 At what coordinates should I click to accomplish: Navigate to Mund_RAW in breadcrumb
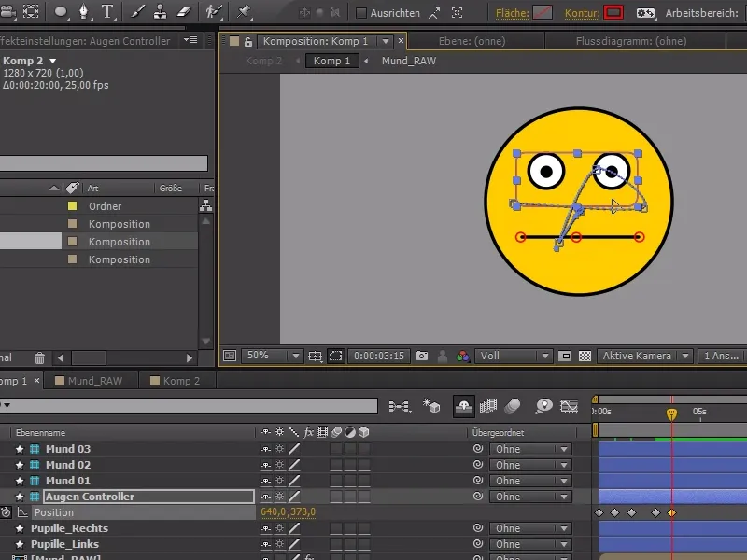(x=409, y=61)
